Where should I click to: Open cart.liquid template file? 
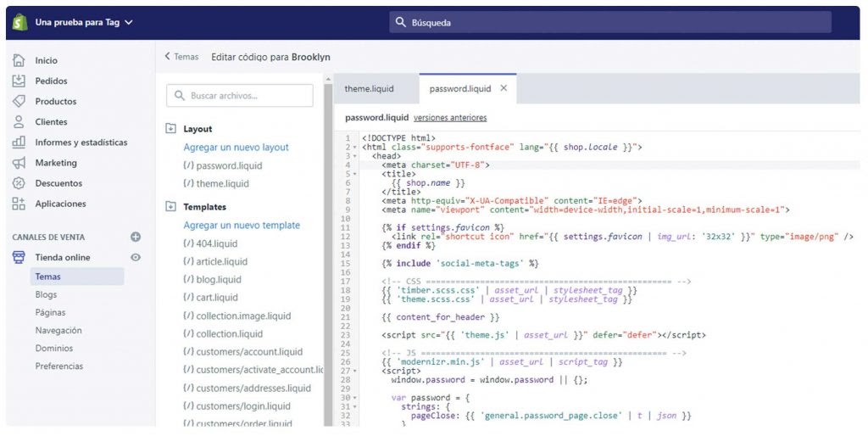[x=210, y=298]
